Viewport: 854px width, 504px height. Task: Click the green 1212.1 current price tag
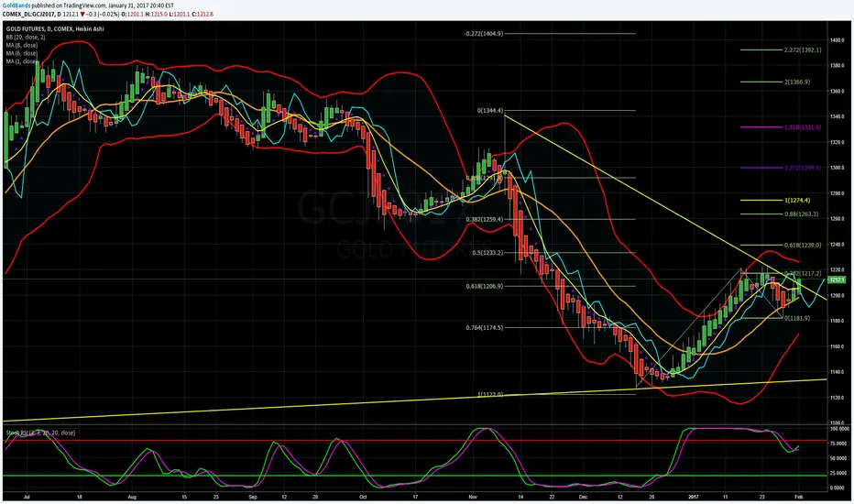click(x=838, y=280)
